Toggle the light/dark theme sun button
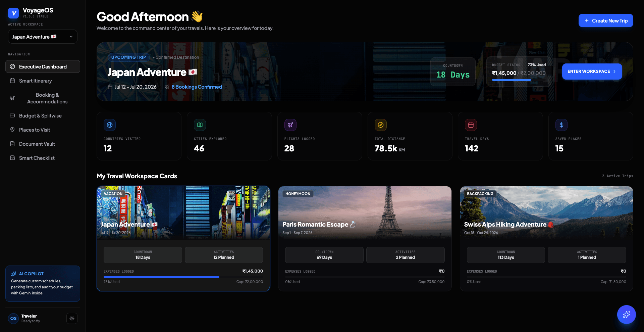Image resolution: width=644 pixels, height=332 pixels. (72, 318)
